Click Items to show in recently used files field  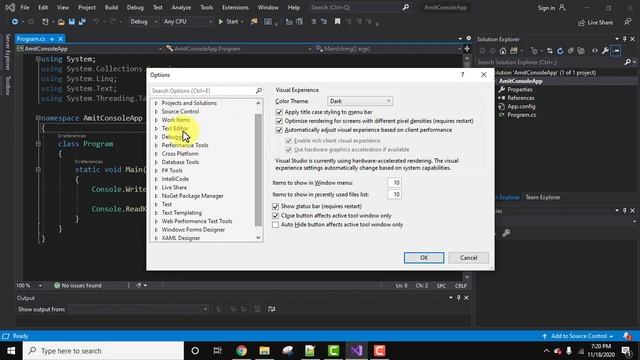pos(394,194)
